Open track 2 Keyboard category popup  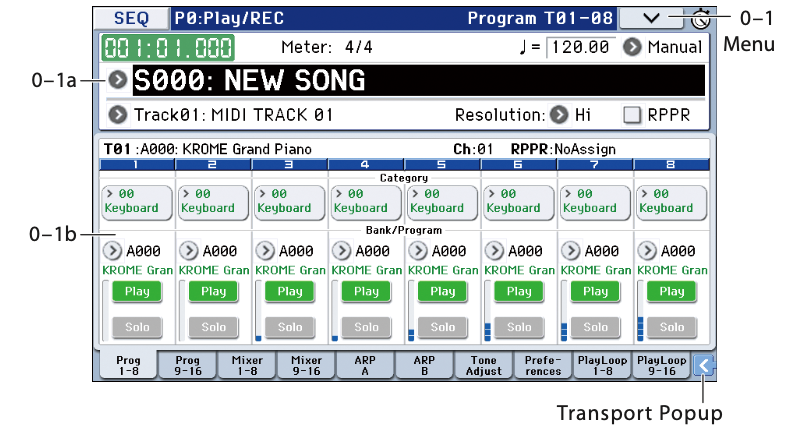(213, 203)
